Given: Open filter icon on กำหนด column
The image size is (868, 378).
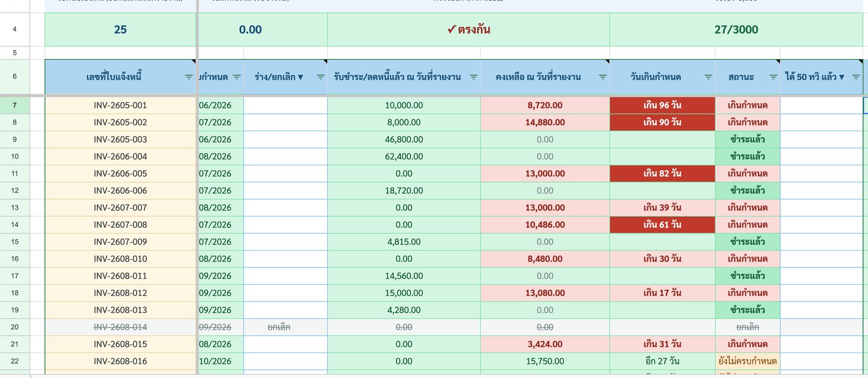Looking at the screenshot, I should [x=237, y=77].
